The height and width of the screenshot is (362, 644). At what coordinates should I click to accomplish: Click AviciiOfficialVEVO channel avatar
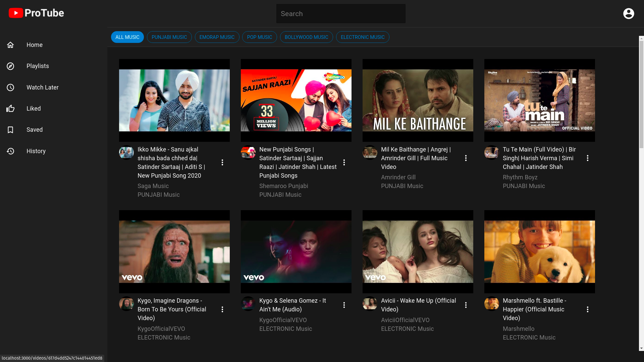tap(370, 304)
